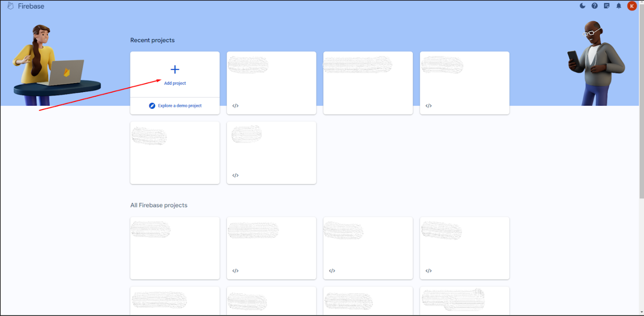
Task: Click the compass icon beside Explore a demo
Action: pos(152,106)
